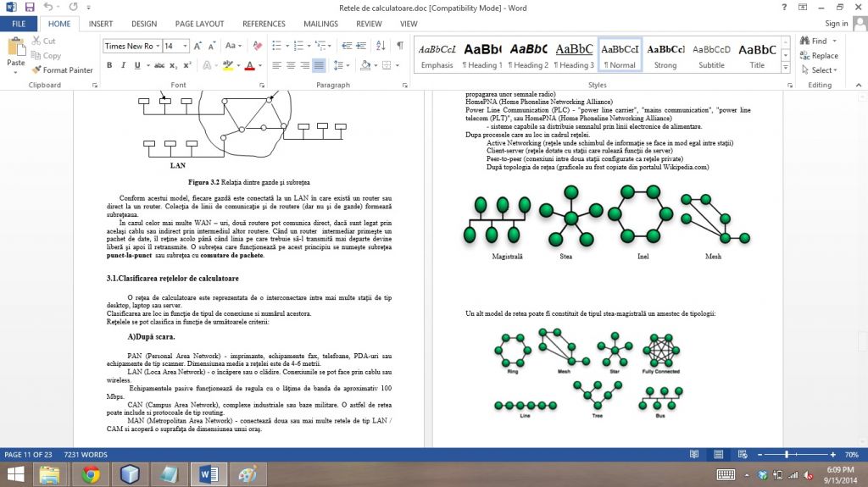868x487 pixels.
Task: Click the Replace button in Editing group
Action: tap(818, 56)
